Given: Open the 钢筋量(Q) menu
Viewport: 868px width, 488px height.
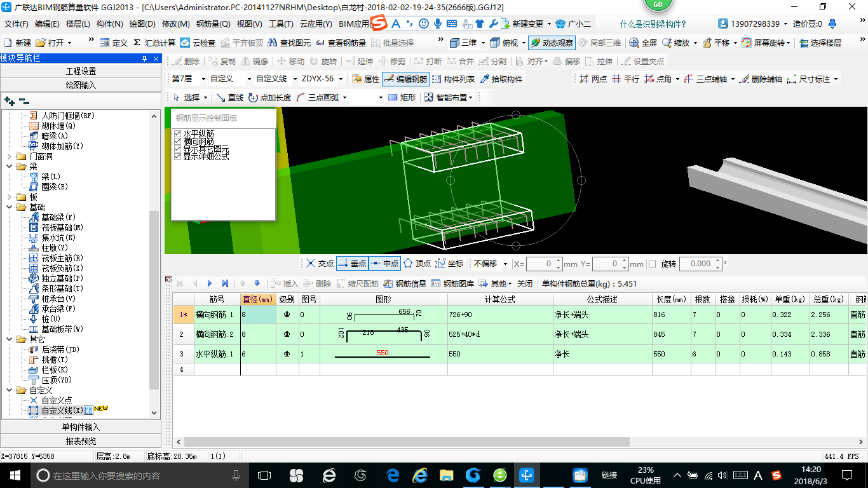Looking at the screenshot, I should pyautogui.click(x=214, y=24).
